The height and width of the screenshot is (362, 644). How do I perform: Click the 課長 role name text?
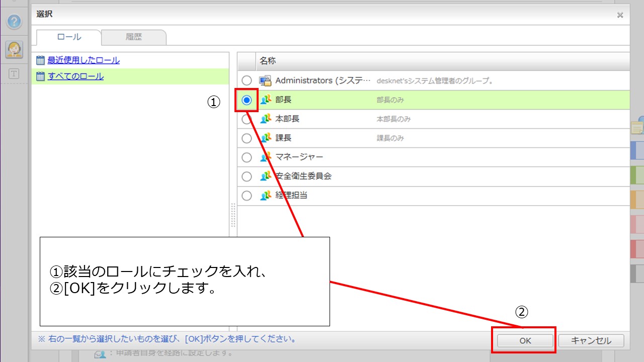point(283,138)
